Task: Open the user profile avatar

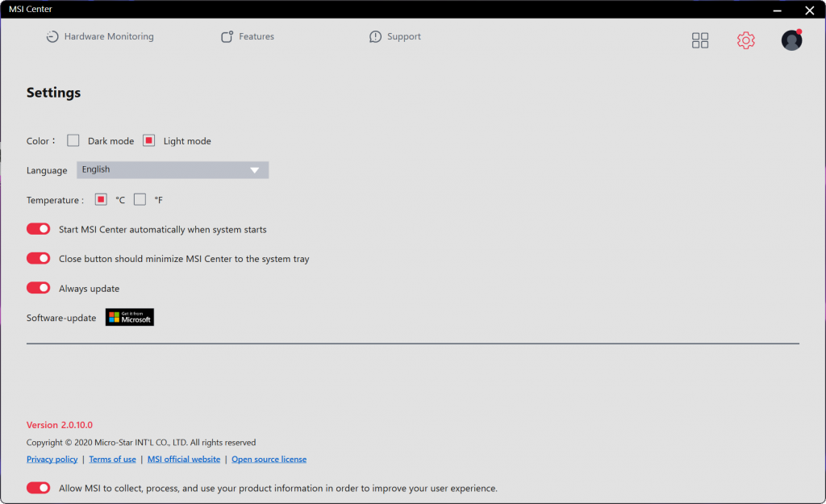Action: [x=791, y=40]
